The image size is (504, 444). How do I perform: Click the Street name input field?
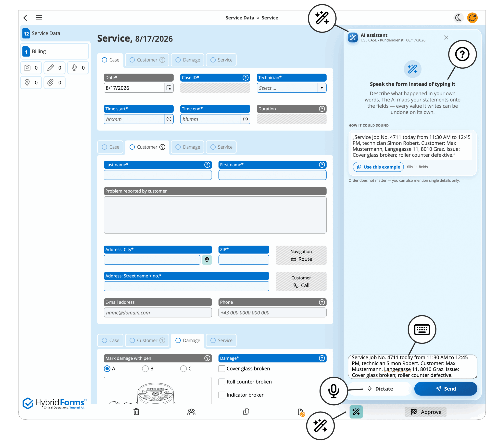pyautogui.click(x=187, y=286)
